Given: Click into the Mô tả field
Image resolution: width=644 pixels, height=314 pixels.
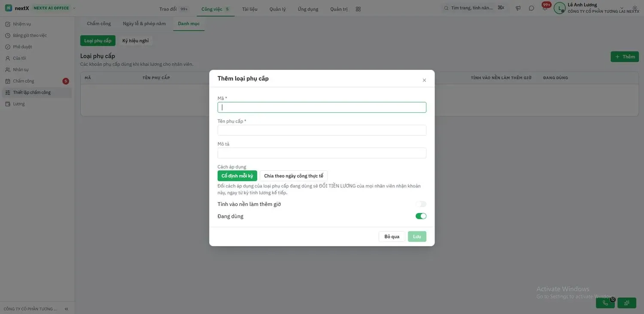Looking at the screenshot, I should click(x=322, y=153).
